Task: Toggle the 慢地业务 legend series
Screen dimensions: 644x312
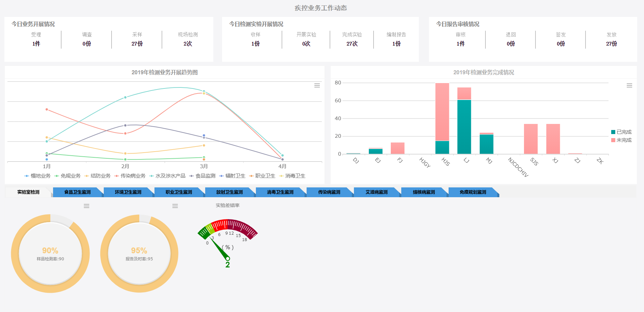Action: coord(38,176)
